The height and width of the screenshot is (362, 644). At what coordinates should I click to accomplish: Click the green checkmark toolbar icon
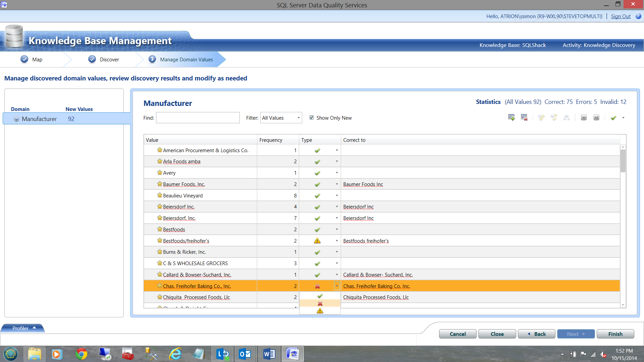[x=613, y=118]
